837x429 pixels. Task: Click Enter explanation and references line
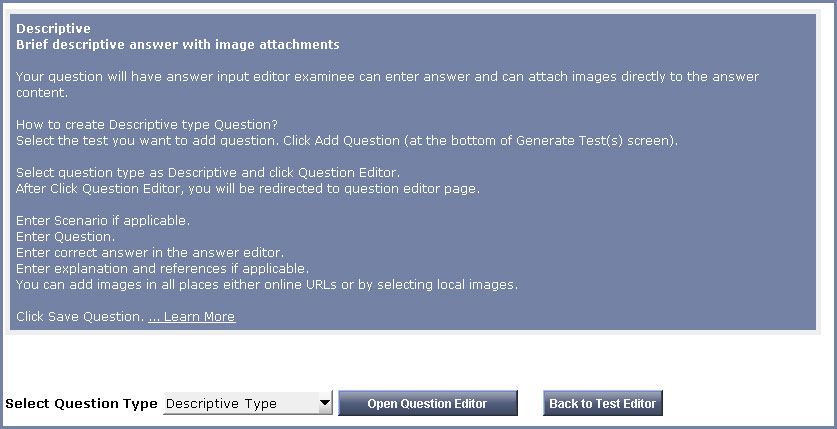pyautogui.click(x=162, y=268)
